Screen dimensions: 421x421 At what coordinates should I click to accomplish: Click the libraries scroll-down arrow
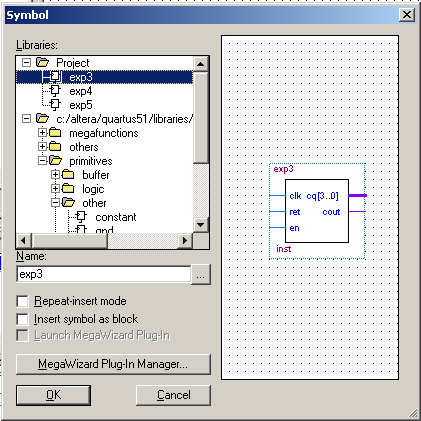(x=201, y=224)
